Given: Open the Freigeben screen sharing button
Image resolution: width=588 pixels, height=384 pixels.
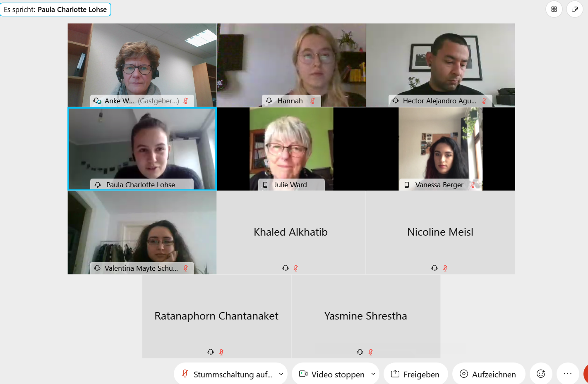Looking at the screenshot, I should coord(415,374).
